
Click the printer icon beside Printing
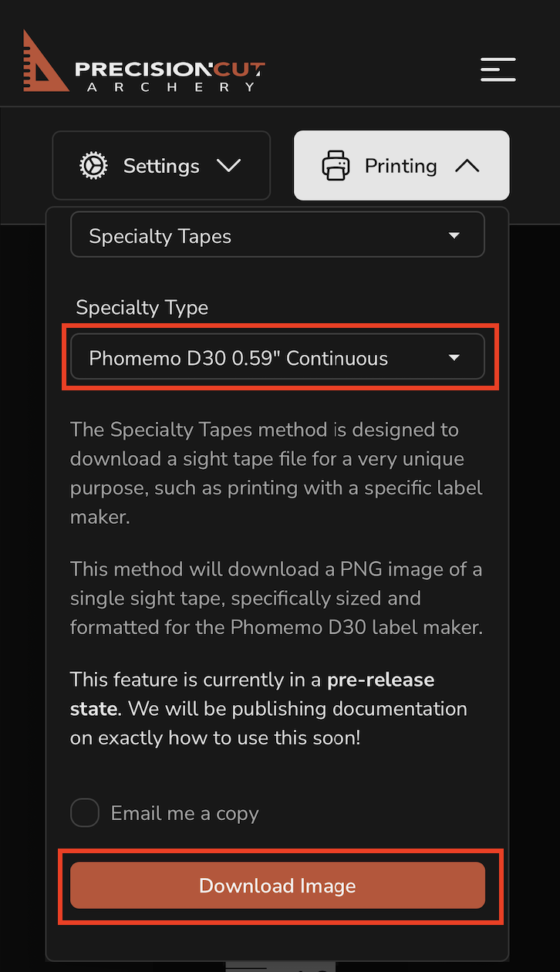click(x=336, y=166)
